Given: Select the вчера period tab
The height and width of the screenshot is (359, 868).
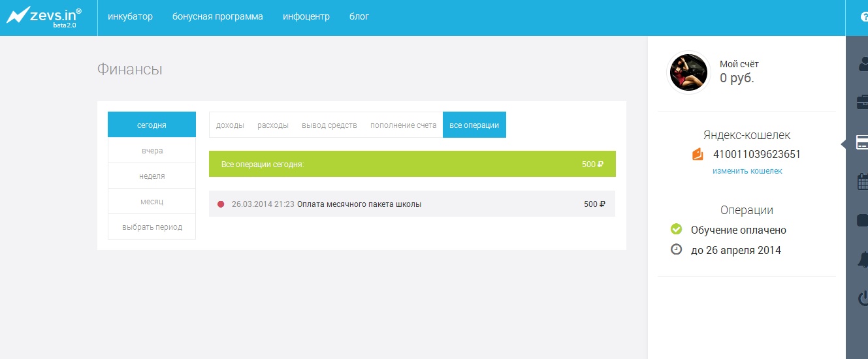Looking at the screenshot, I should pos(152,151).
